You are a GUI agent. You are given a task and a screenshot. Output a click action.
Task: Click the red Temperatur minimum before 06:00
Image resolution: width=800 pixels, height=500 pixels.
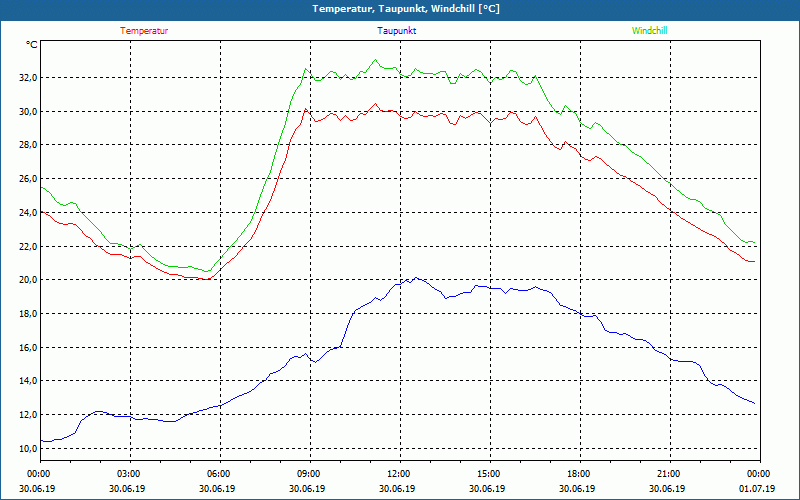point(206,279)
